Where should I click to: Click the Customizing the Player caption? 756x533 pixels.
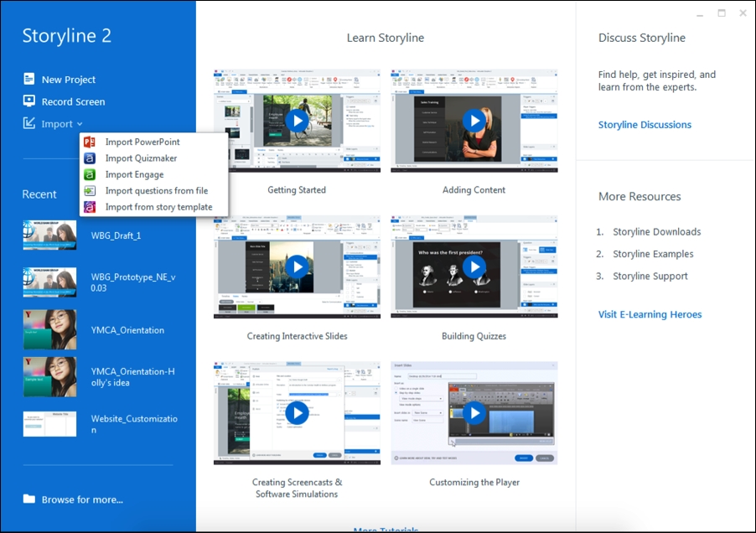[x=474, y=483]
